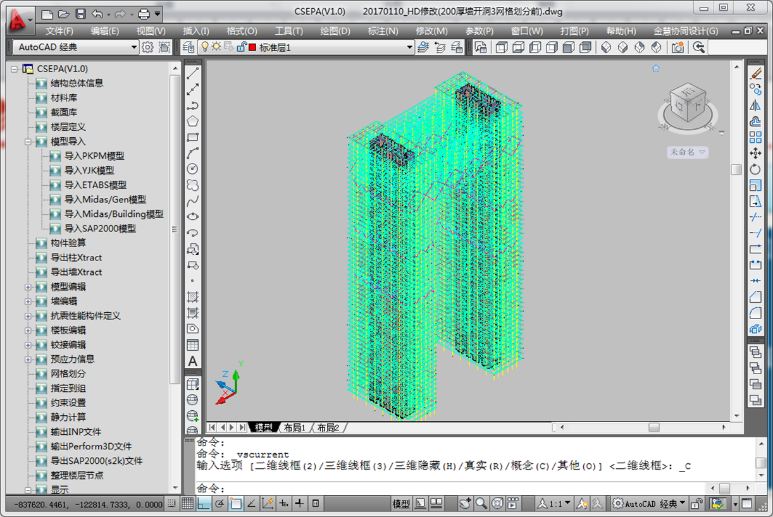Click the Open file icon
The height and width of the screenshot is (517, 773).
point(64,14)
